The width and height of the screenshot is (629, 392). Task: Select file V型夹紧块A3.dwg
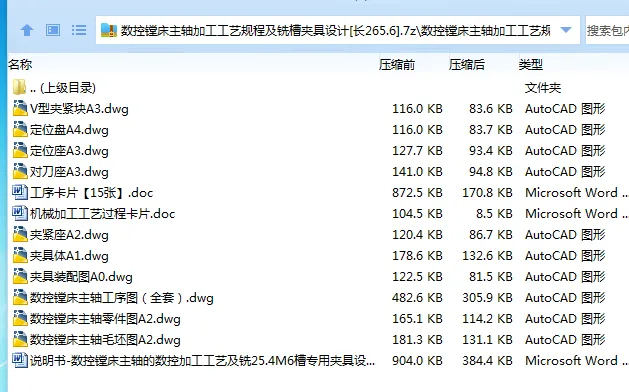click(79, 109)
